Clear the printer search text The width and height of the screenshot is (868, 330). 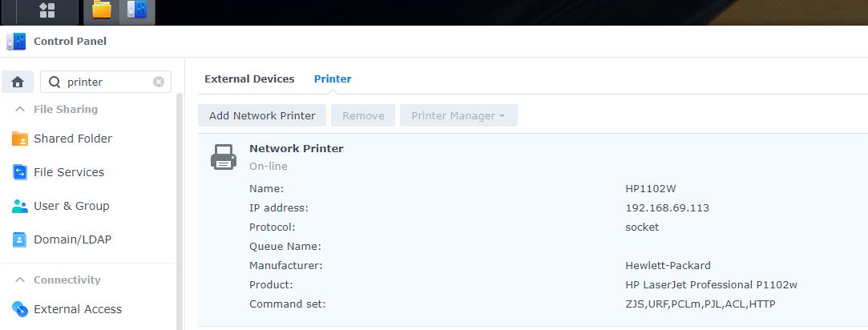[159, 82]
